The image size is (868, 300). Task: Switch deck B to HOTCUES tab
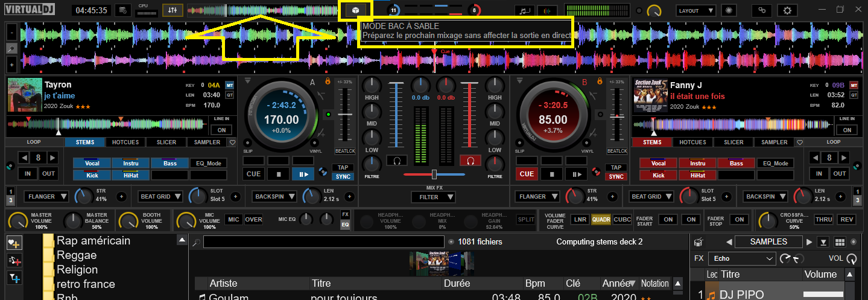click(692, 142)
